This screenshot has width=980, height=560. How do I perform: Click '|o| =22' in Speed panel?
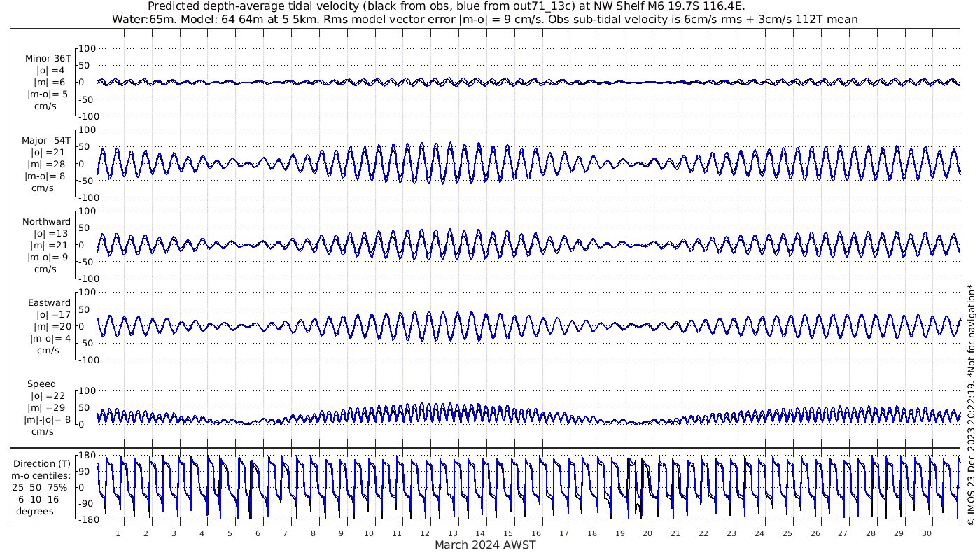[48, 396]
